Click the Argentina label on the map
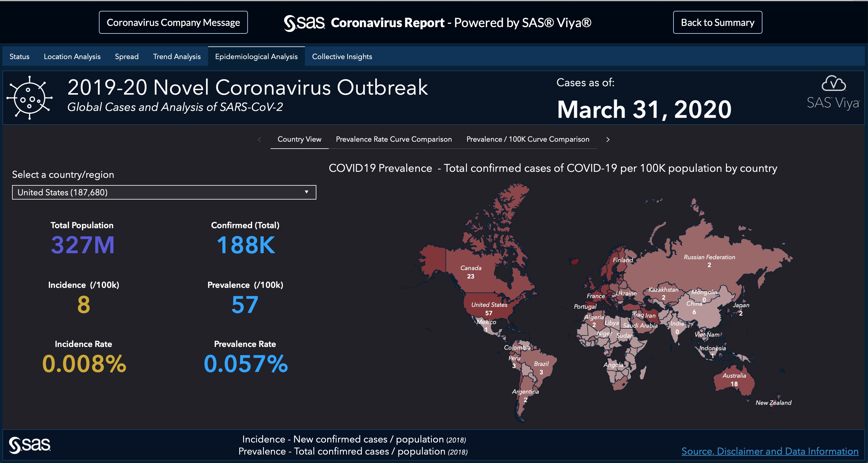The height and width of the screenshot is (463, 868). (x=525, y=391)
